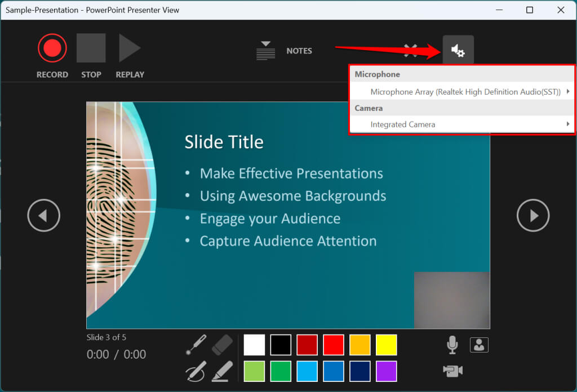Viewport: 577px width, 392px height.
Task: Select the laser pointer tool
Action: tap(196, 345)
